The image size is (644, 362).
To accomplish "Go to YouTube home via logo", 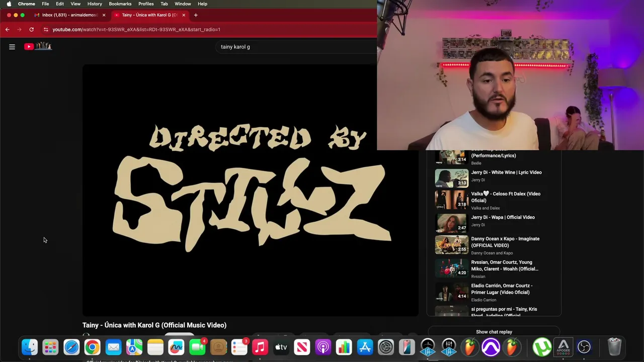I will point(38,46).
